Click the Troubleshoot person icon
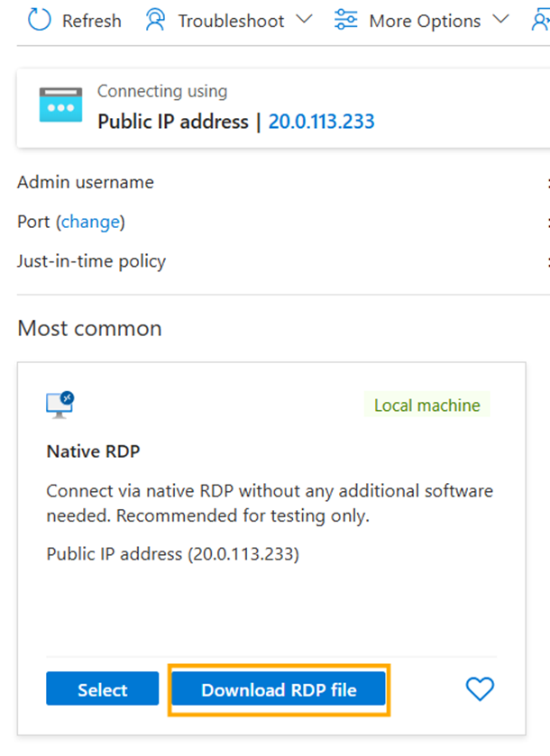This screenshot has height=756, width=550. click(x=156, y=20)
